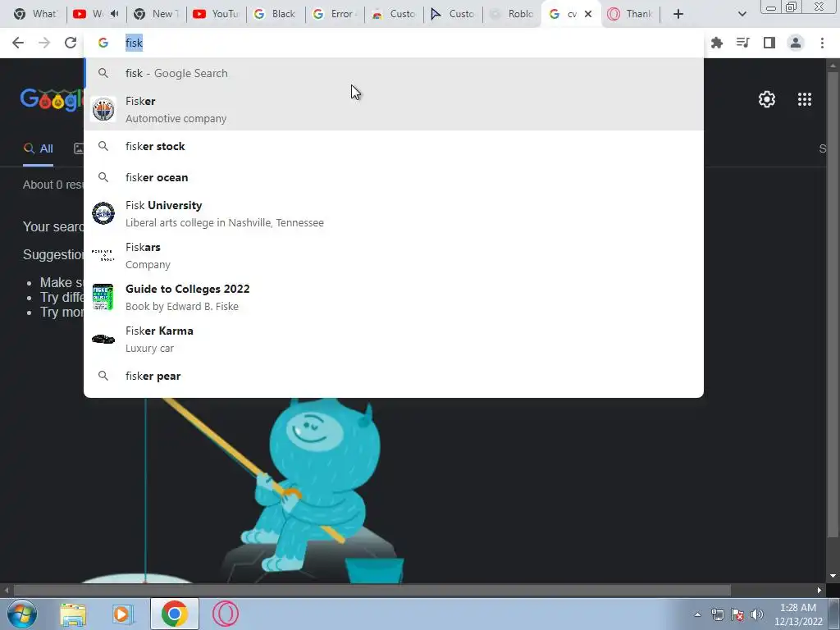The width and height of the screenshot is (840, 630).
Task: Click the address bar containing 'fisk'
Action: coord(394,43)
